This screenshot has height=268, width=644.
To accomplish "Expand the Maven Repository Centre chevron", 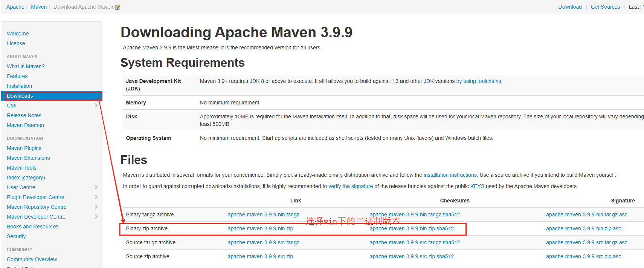I will click(96, 207).
